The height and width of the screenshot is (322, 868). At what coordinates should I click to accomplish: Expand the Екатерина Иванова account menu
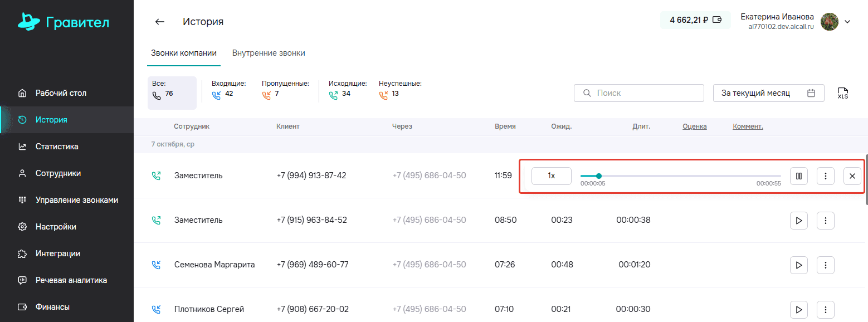(x=847, y=22)
